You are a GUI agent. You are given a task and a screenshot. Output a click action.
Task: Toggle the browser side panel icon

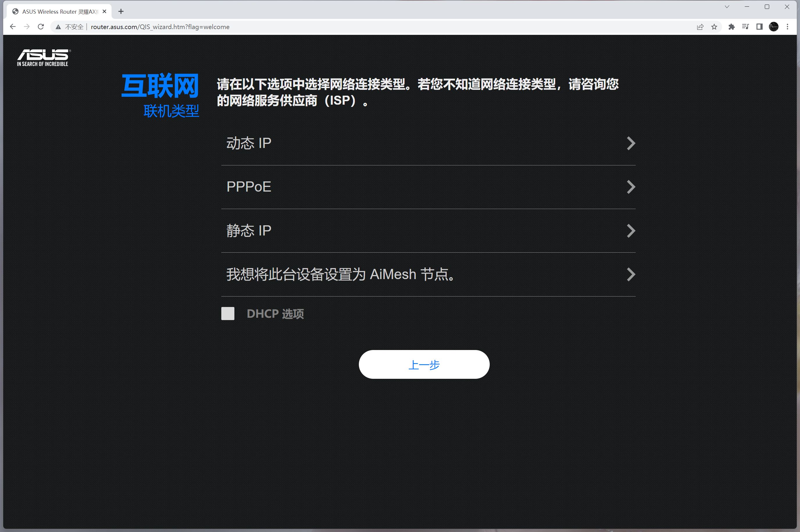pyautogui.click(x=760, y=27)
